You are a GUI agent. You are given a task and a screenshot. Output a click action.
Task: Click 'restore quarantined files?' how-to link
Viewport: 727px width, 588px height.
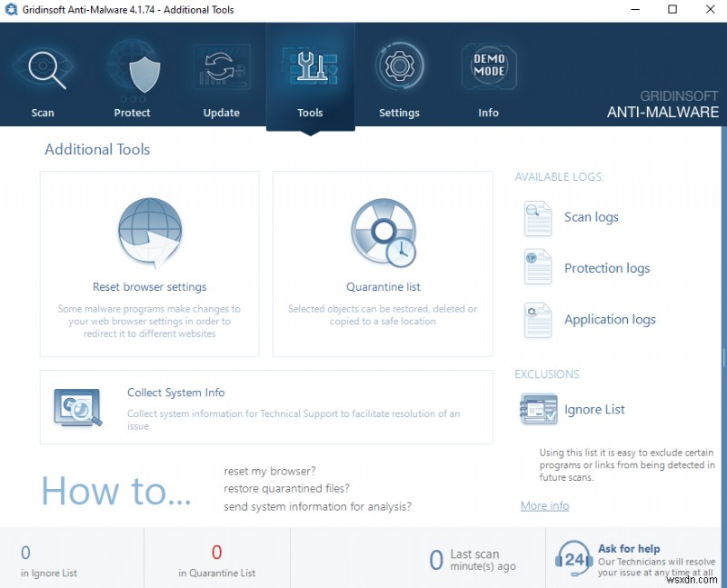[x=286, y=489]
